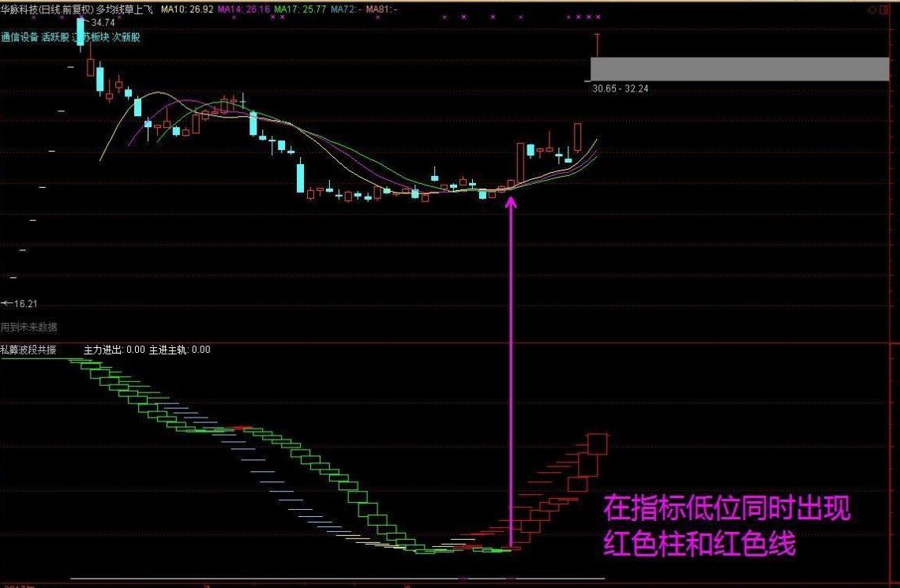
Task: Open the 次新股 tag
Action: (x=126, y=37)
